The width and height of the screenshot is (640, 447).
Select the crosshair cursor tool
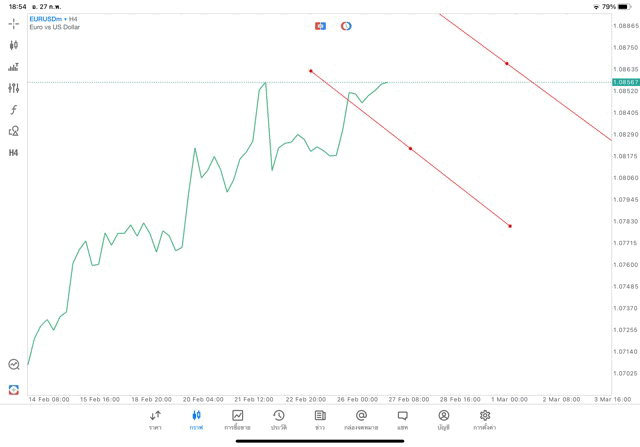[x=13, y=23]
